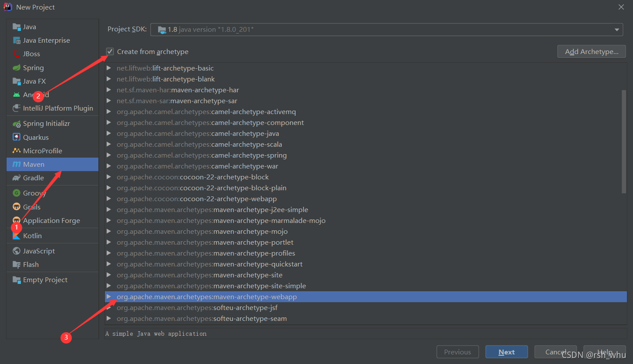Viewport: 633px width, 364px height.
Task: Click the MicroProfile icon
Action: pos(17,151)
